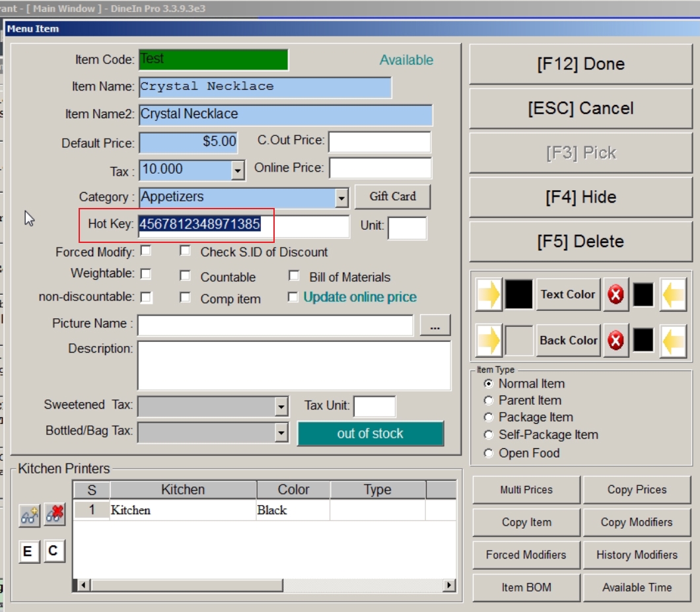Click the [F3] Pick button
This screenshot has height=612, width=700.
pos(580,153)
